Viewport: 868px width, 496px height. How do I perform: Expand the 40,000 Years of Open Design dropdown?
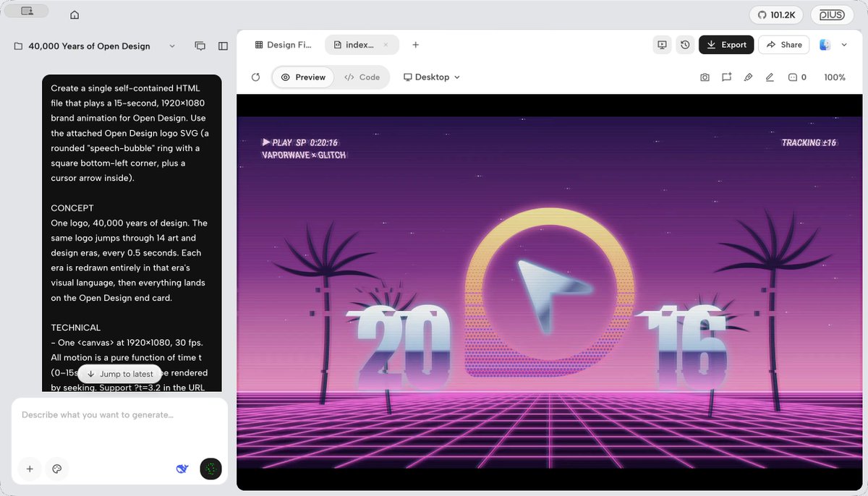(x=172, y=46)
